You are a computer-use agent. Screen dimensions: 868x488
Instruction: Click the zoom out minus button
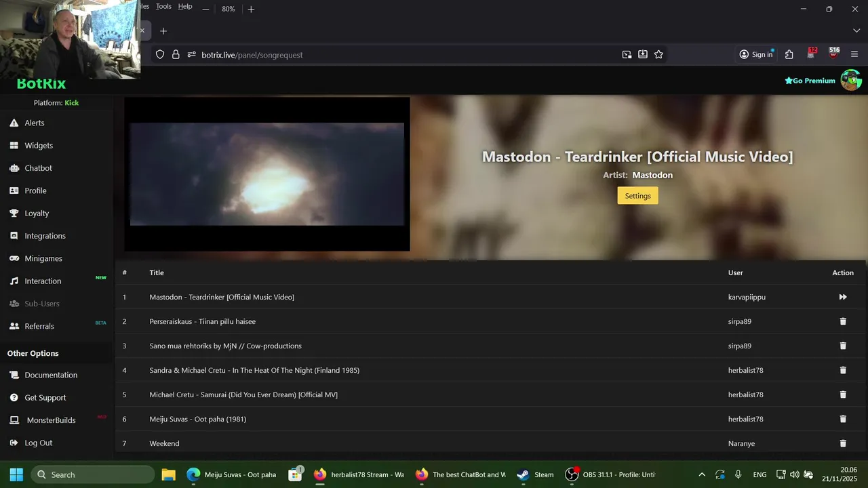tap(205, 9)
